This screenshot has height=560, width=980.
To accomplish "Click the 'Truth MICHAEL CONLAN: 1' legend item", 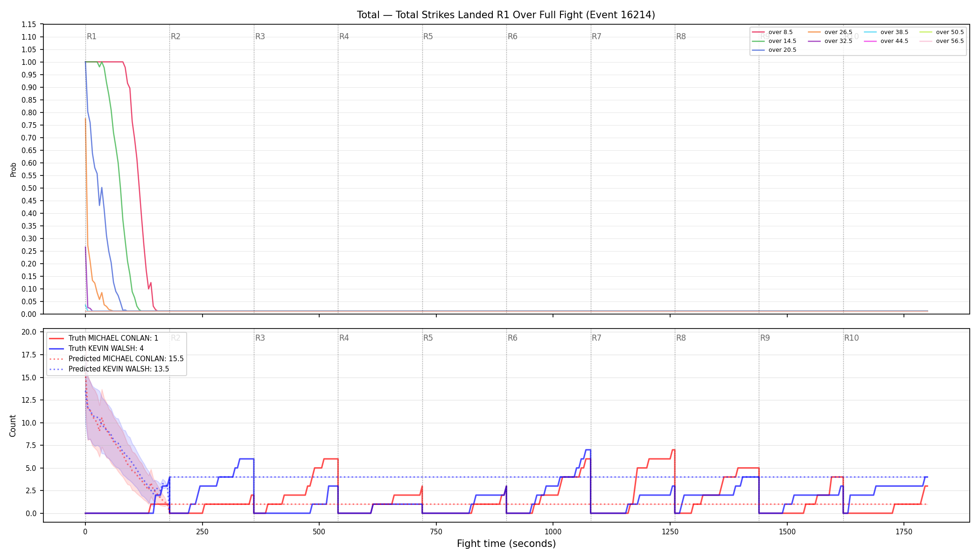I will pyautogui.click(x=104, y=338).
